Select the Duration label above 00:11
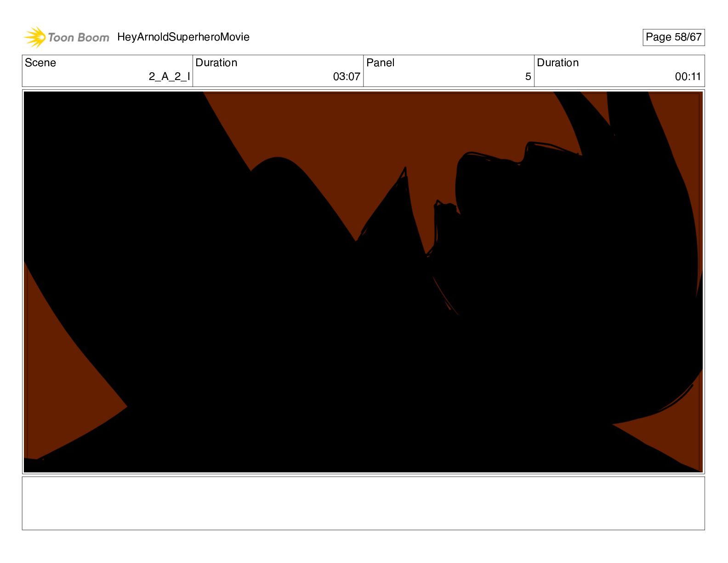 pos(558,63)
